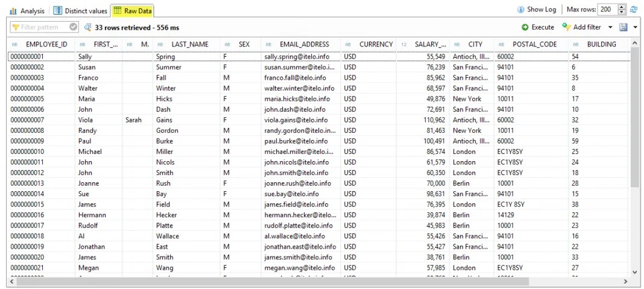Run the query with Execute
This screenshot has height=289, width=644.
(x=538, y=27)
